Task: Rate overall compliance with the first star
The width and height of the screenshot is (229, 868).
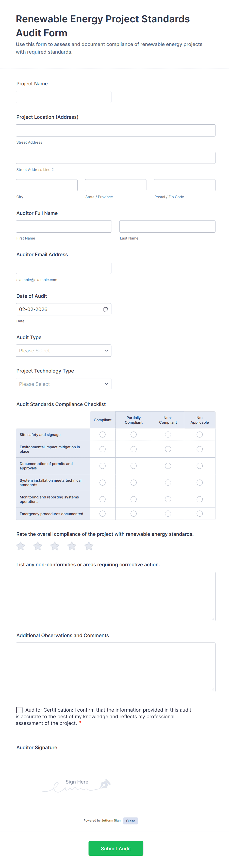Action: pos(21,546)
